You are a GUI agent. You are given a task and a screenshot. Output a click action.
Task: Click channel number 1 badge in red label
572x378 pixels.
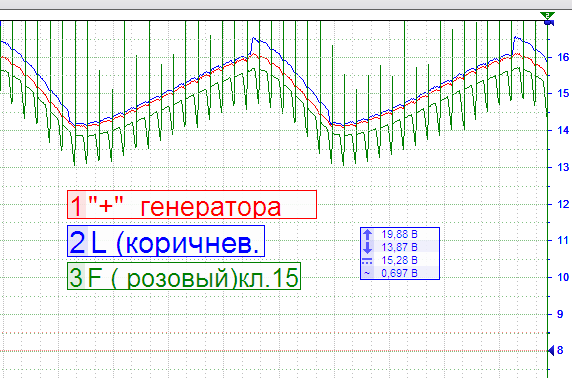coord(77,205)
